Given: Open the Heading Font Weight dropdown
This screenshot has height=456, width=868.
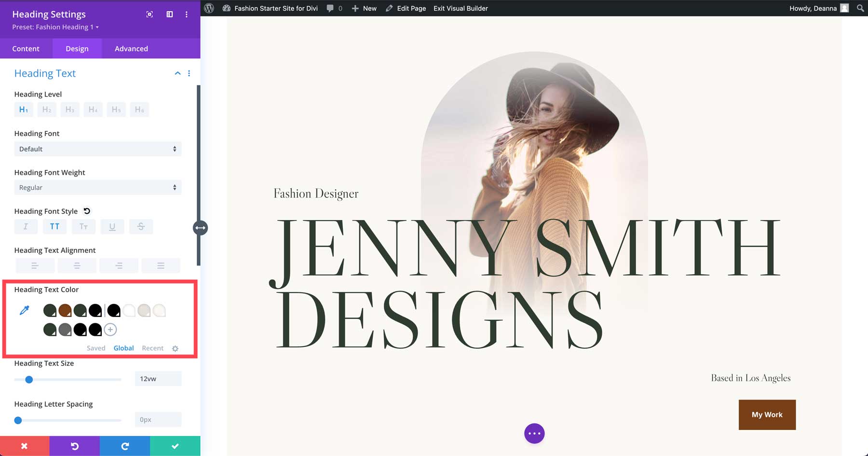Looking at the screenshot, I should click(97, 187).
